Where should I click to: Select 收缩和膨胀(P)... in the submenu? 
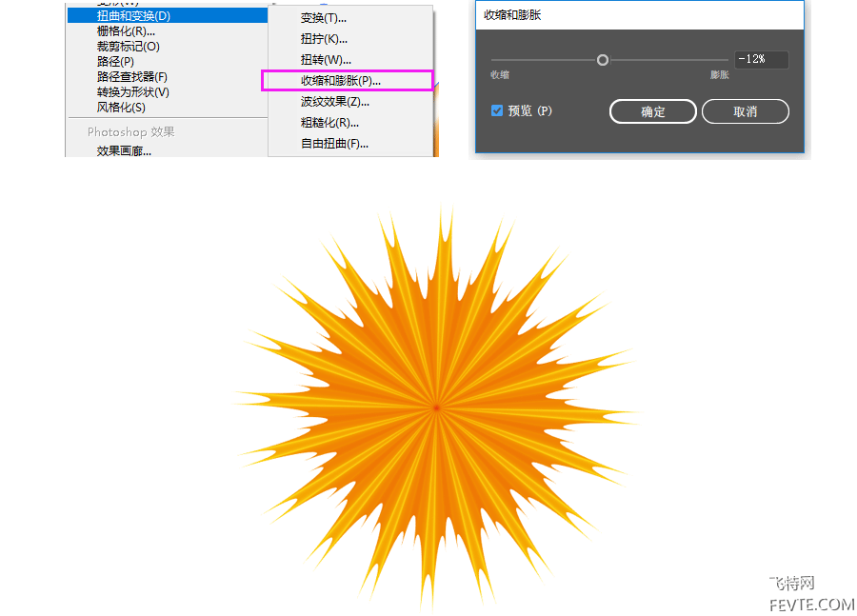coord(347,80)
